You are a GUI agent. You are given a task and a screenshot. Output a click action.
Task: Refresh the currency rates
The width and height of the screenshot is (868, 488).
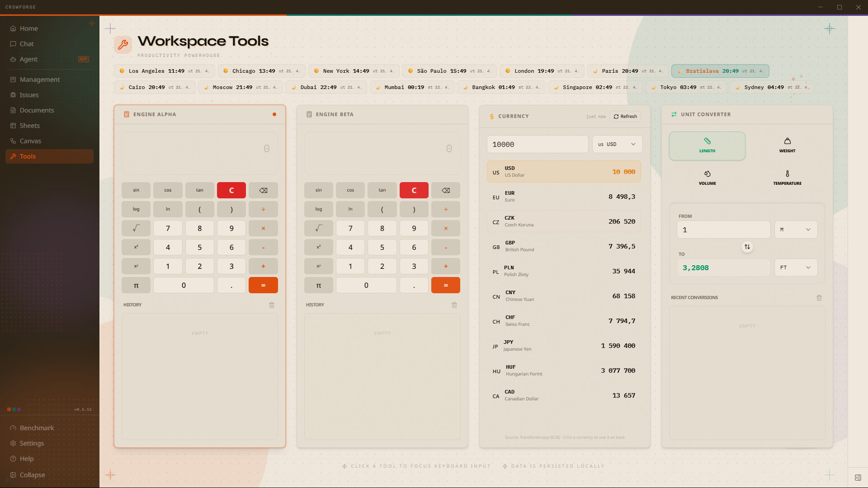click(625, 116)
